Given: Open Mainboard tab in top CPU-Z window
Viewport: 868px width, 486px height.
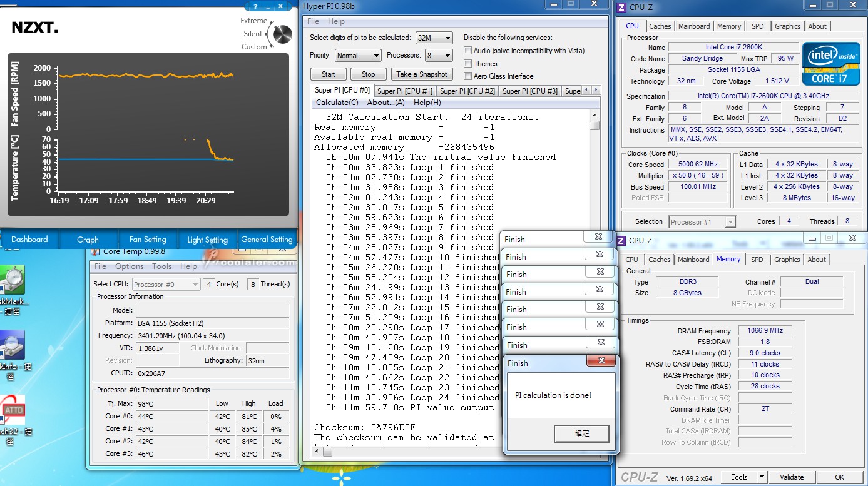Looking at the screenshot, I should click(x=694, y=26).
